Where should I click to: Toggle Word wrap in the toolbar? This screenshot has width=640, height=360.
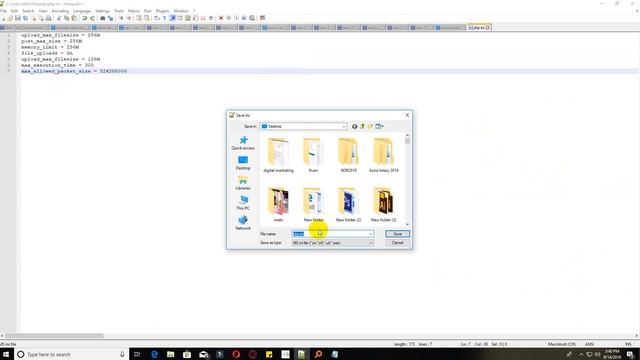[x=157, y=18]
